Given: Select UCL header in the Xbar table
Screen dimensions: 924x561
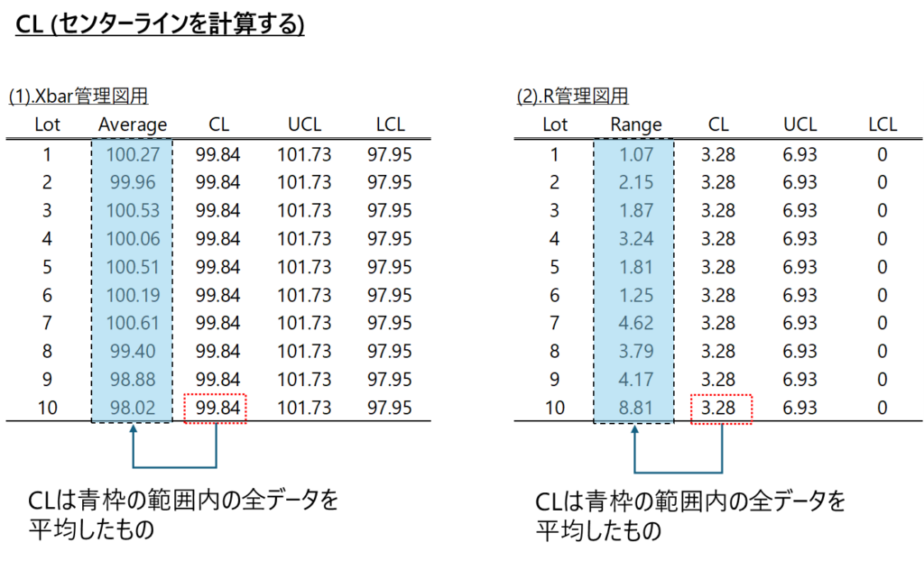Looking at the screenshot, I should [304, 124].
